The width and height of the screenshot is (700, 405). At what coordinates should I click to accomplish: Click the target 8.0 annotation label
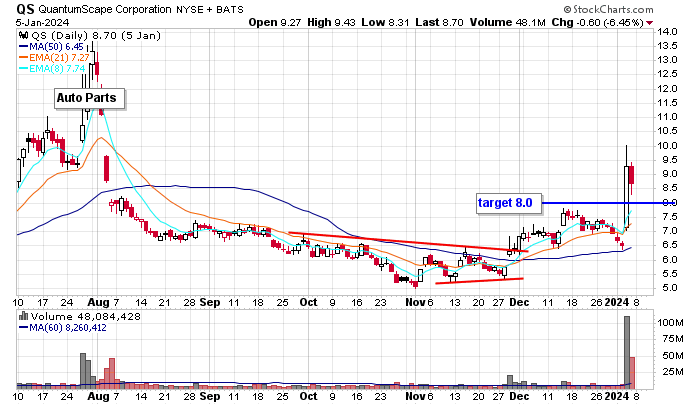[508, 203]
